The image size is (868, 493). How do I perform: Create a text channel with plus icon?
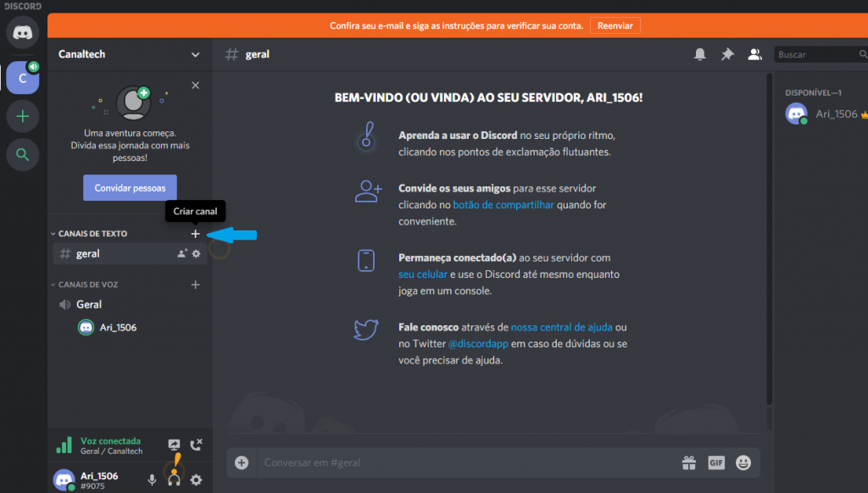196,234
